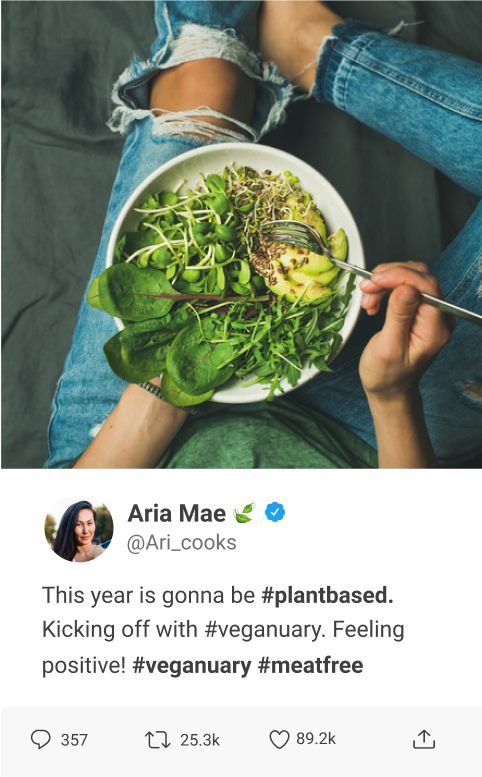Viewport: 482px width, 777px height.
Task: Click the inline #veganuary. text in second line
Action: pyautogui.click(x=266, y=630)
